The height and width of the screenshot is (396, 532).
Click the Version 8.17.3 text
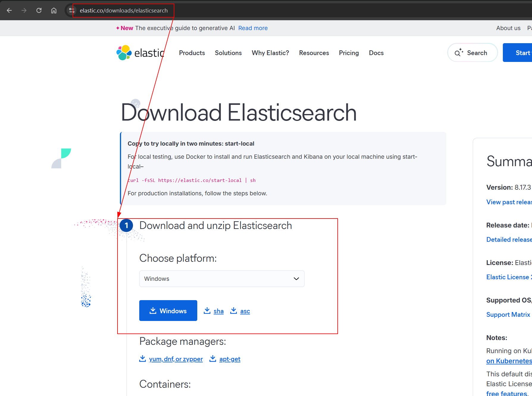508,187
